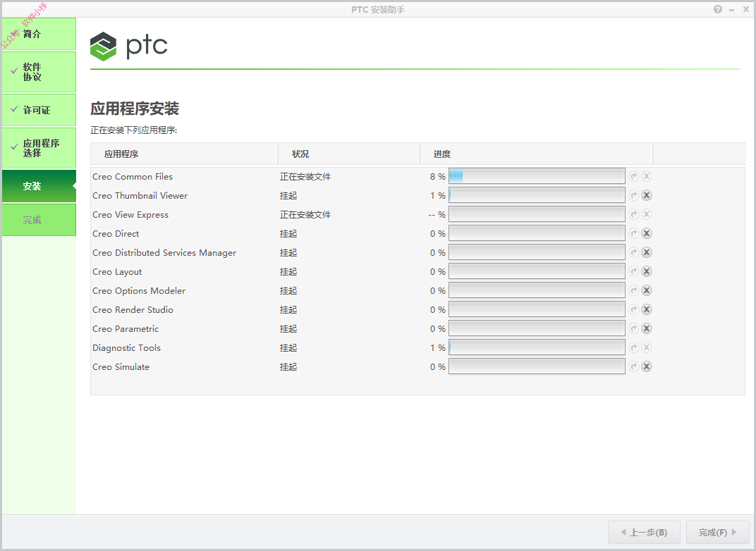Click retry icon for Creo Options Modeler

pyautogui.click(x=634, y=290)
